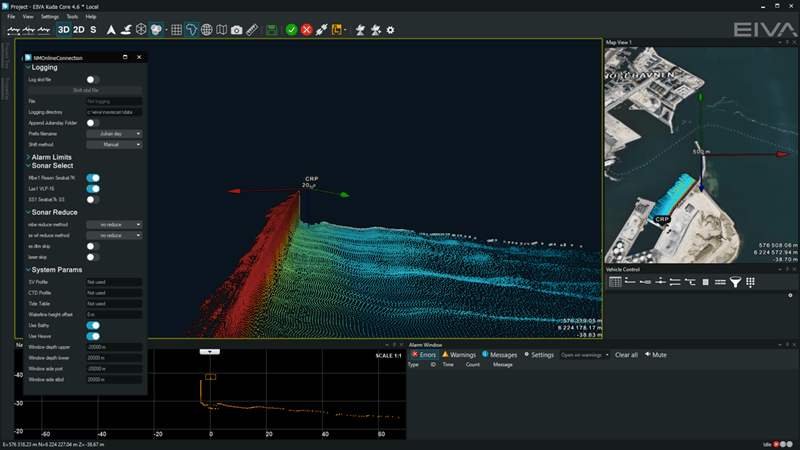Turn off the Use Heave toggle
The width and height of the screenshot is (800, 450).
pos(92,336)
